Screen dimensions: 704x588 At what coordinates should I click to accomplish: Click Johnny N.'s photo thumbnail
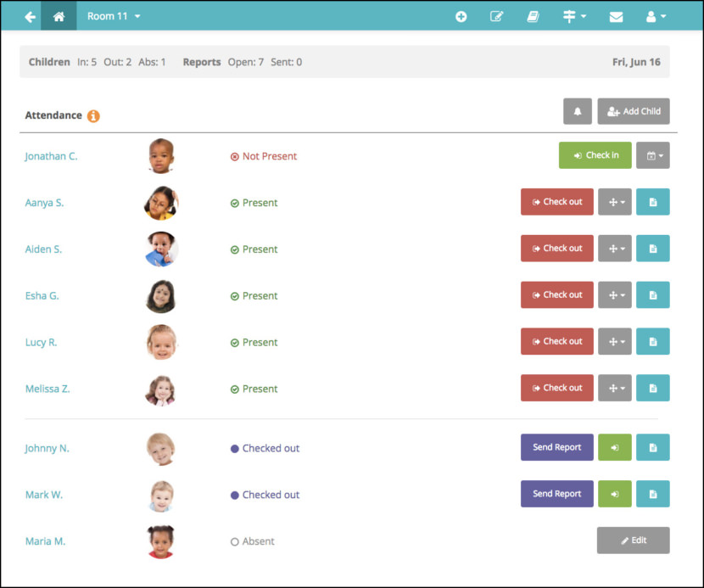161,449
